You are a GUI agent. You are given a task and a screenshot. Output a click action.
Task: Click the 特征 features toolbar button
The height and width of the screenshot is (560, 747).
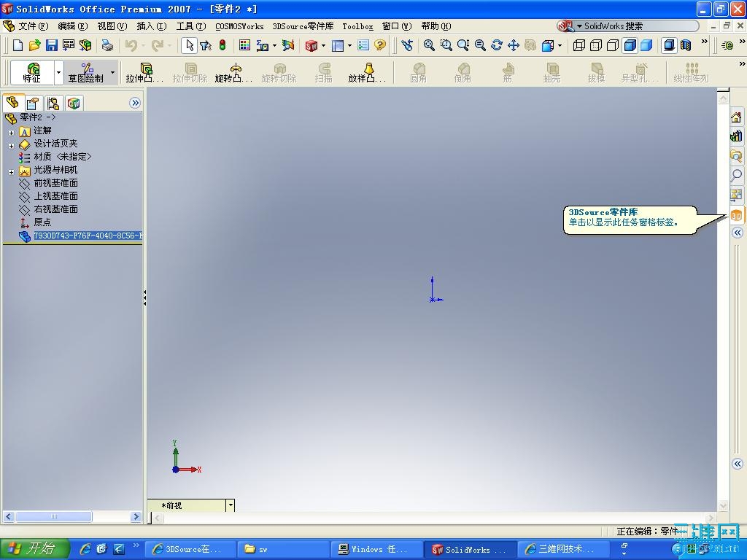point(32,72)
